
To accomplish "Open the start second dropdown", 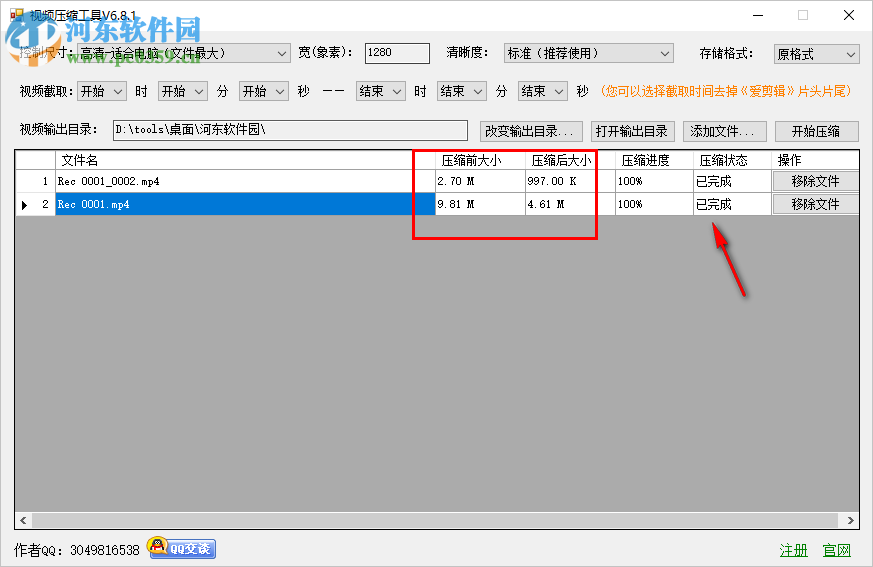I will point(264,91).
